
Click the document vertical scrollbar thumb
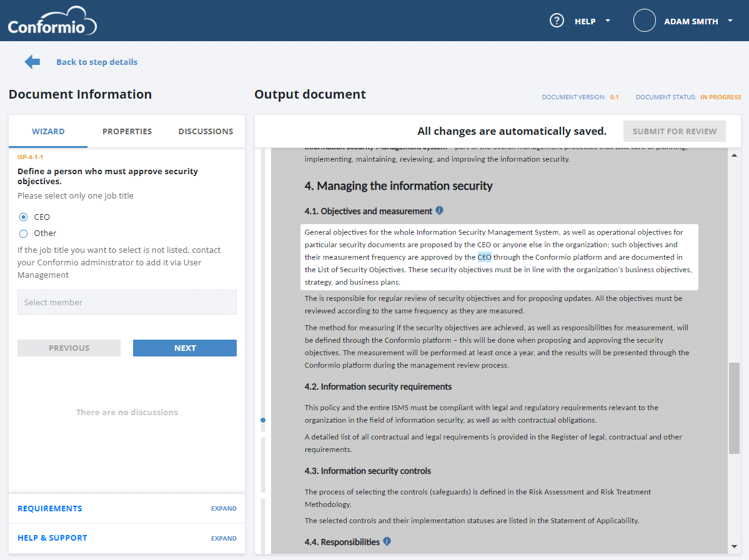tap(734, 408)
